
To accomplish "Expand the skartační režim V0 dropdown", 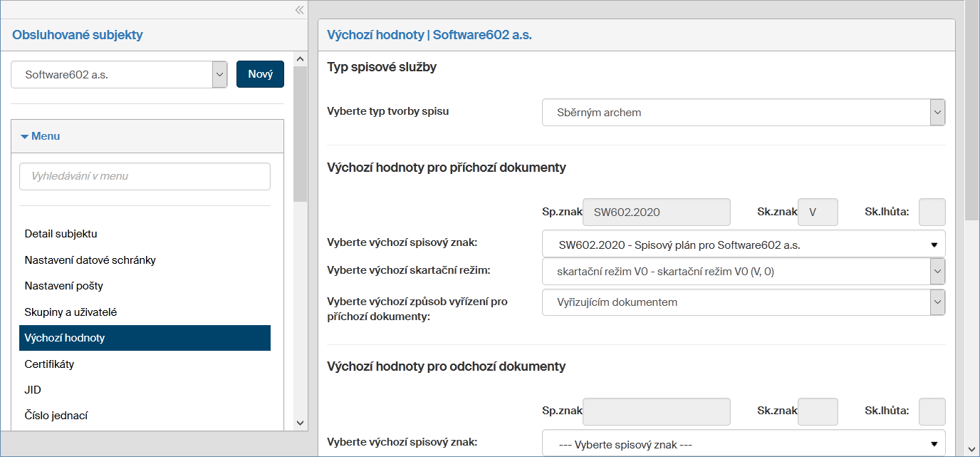I will (743, 272).
